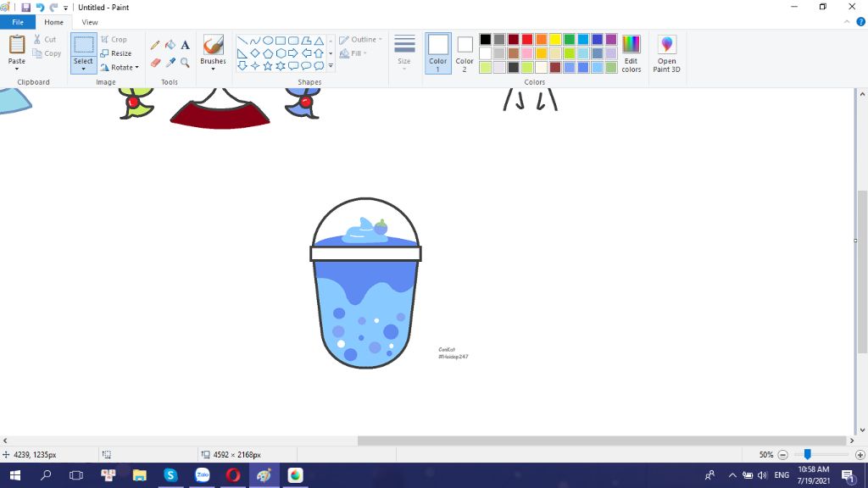This screenshot has width=868, height=488.
Task: Click the Brushes tool icon
Action: pyautogui.click(x=213, y=45)
